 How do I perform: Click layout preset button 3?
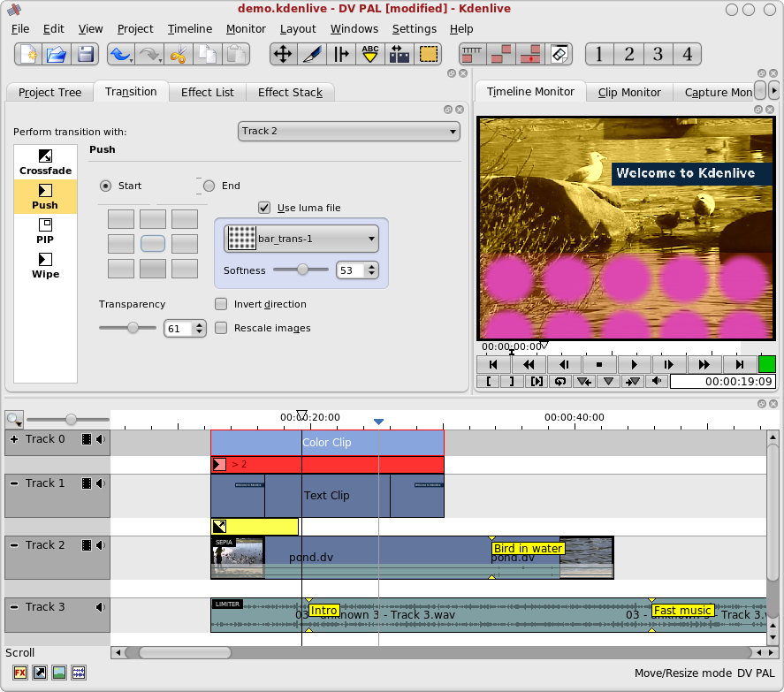658,55
